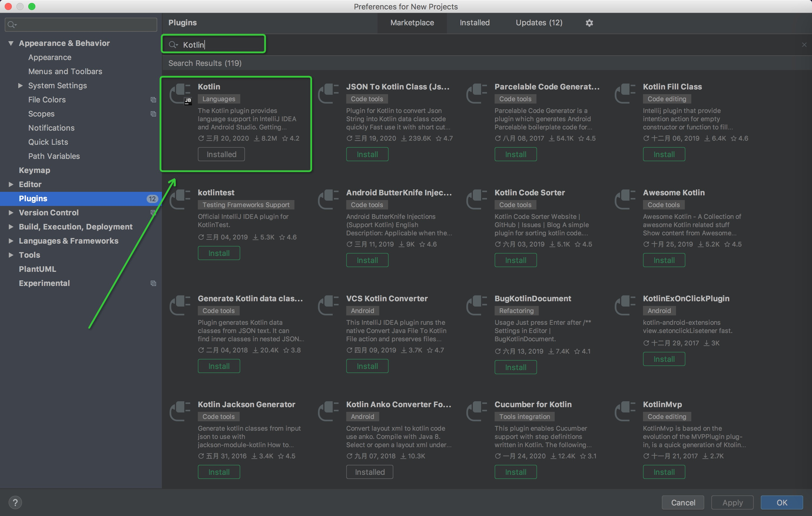812x516 pixels.
Task: Select Appearance in the settings tree
Action: click(49, 57)
